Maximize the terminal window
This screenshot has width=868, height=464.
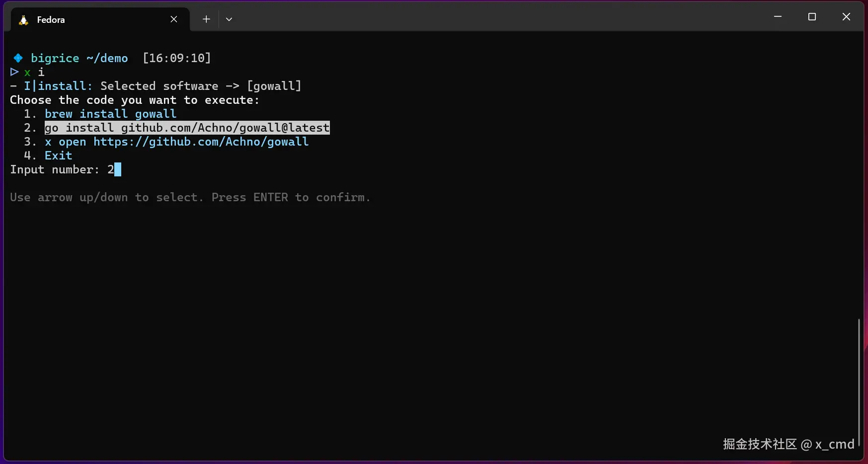click(812, 17)
